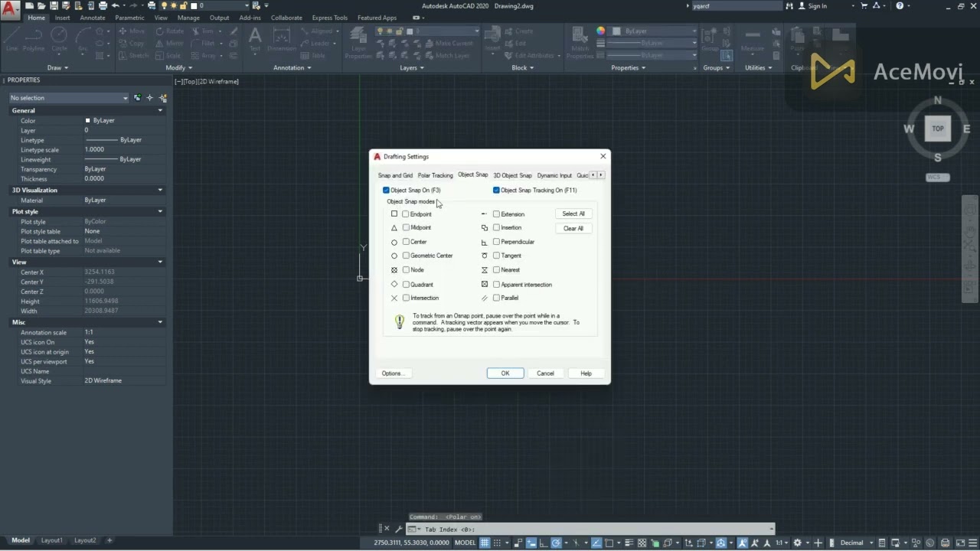Viewport: 980px width, 551px height.
Task: Toggle the lineweight display icon in status bar
Action: tap(630, 543)
